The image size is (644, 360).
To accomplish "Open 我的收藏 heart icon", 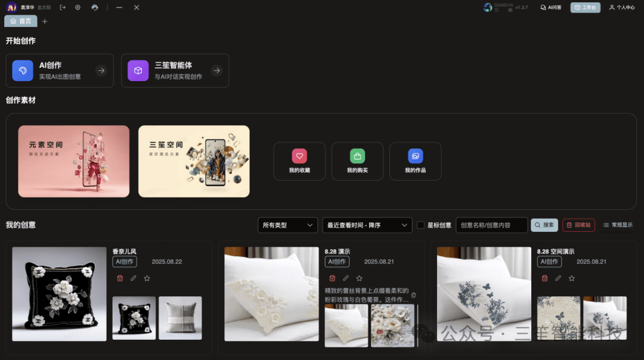I will 299,156.
